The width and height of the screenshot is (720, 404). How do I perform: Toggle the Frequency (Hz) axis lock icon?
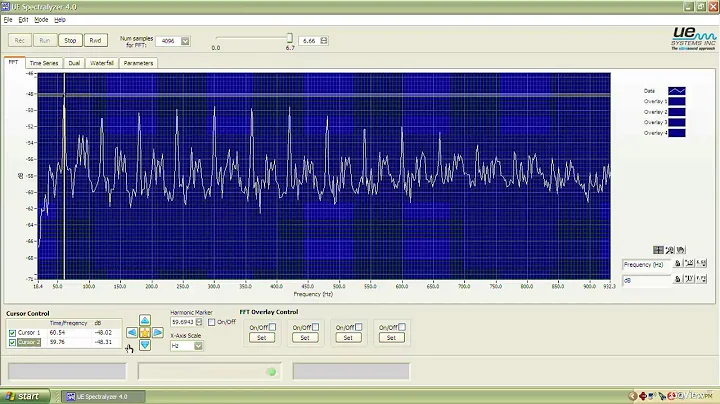pyautogui.click(x=677, y=263)
